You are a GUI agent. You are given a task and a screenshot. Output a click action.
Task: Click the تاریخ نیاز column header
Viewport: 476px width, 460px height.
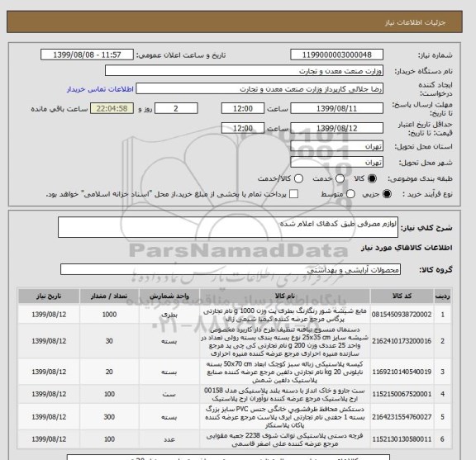pos(49,296)
